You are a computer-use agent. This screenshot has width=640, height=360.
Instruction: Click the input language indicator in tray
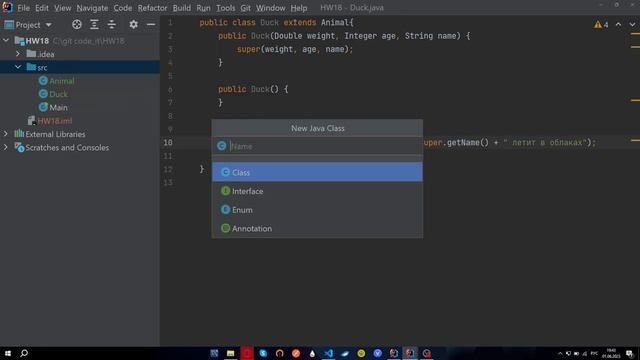coord(594,353)
